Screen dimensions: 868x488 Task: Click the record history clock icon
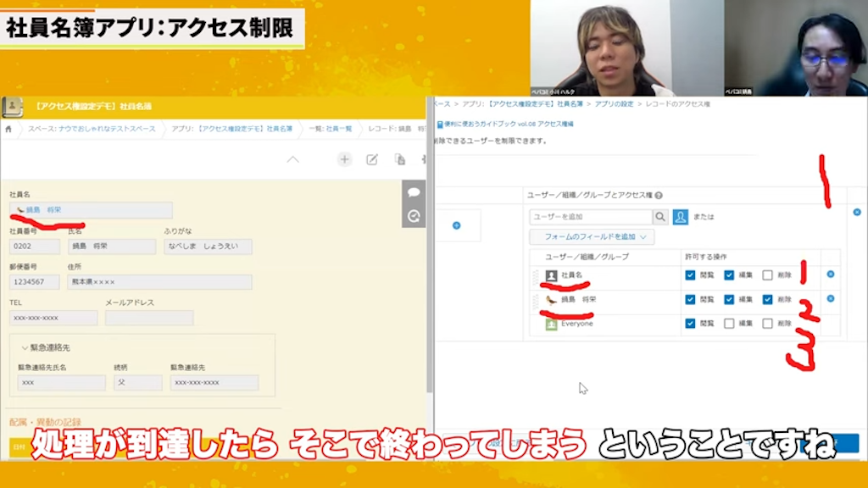click(x=414, y=216)
